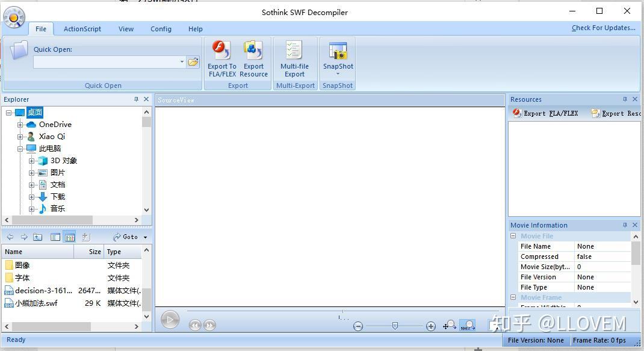The width and height of the screenshot is (644, 351).
Task: Click Export Resource in Resources panel toolbar
Action: coord(616,113)
